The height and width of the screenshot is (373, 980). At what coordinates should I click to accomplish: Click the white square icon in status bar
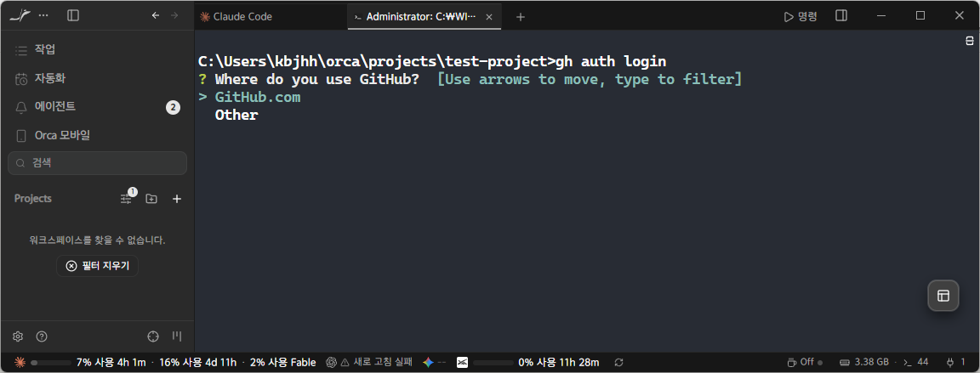pyautogui.click(x=462, y=363)
